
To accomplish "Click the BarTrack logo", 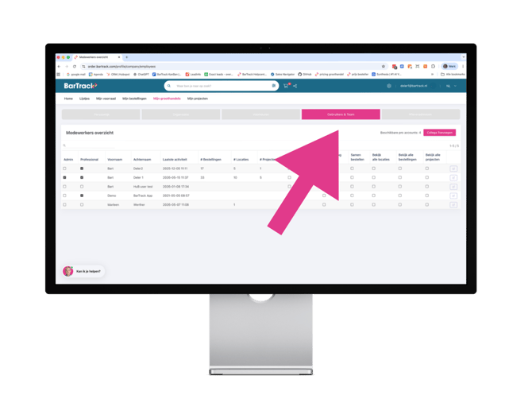I will 80,86.
